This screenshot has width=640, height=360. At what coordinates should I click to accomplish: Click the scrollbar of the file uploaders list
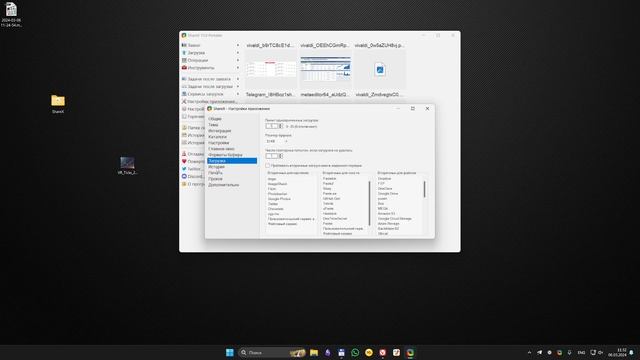[424, 189]
